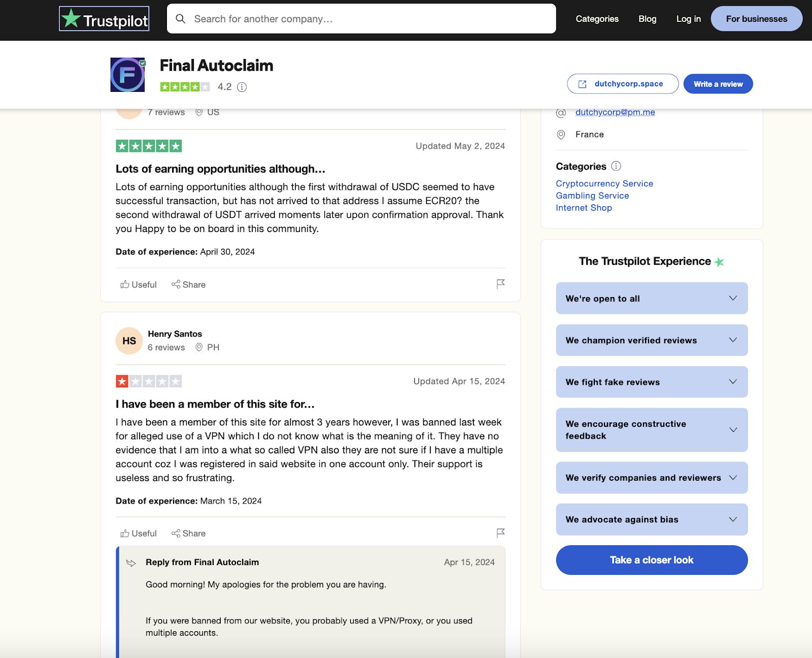The height and width of the screenshot is (658, 812).
Task: Click the @ icon beside email address
Action: 561,113
